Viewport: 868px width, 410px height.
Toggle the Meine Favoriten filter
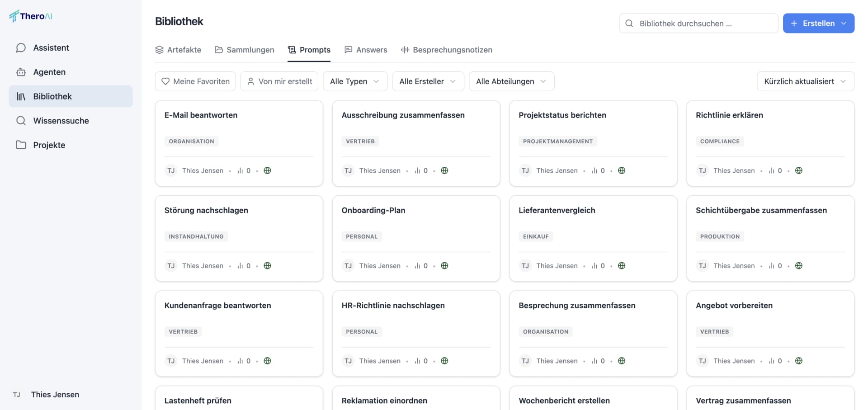(x=195, y=81)
